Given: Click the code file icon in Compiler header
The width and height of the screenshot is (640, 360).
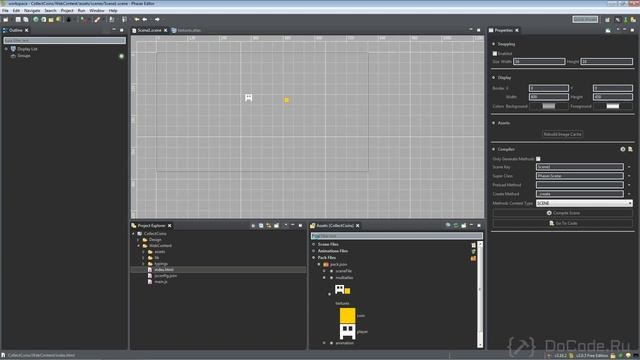Looking at the screenshot, I should click(630, 149).
